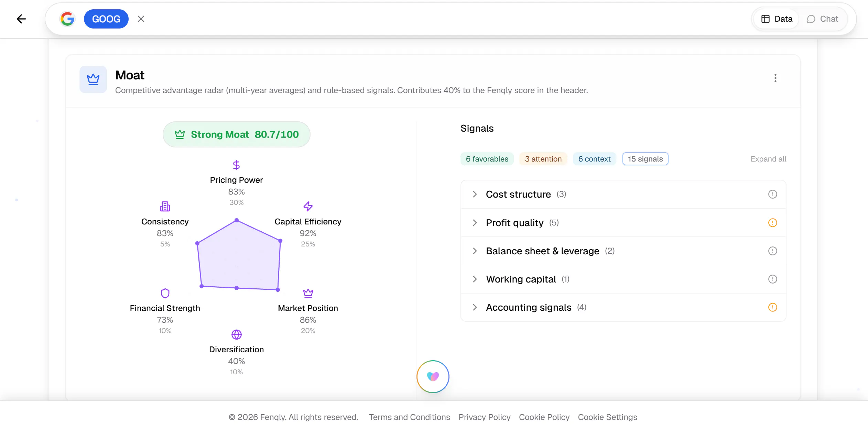Open the Moat card three-dot menu
The width and height of the screenshot is (868, 431).
(775, 78)
